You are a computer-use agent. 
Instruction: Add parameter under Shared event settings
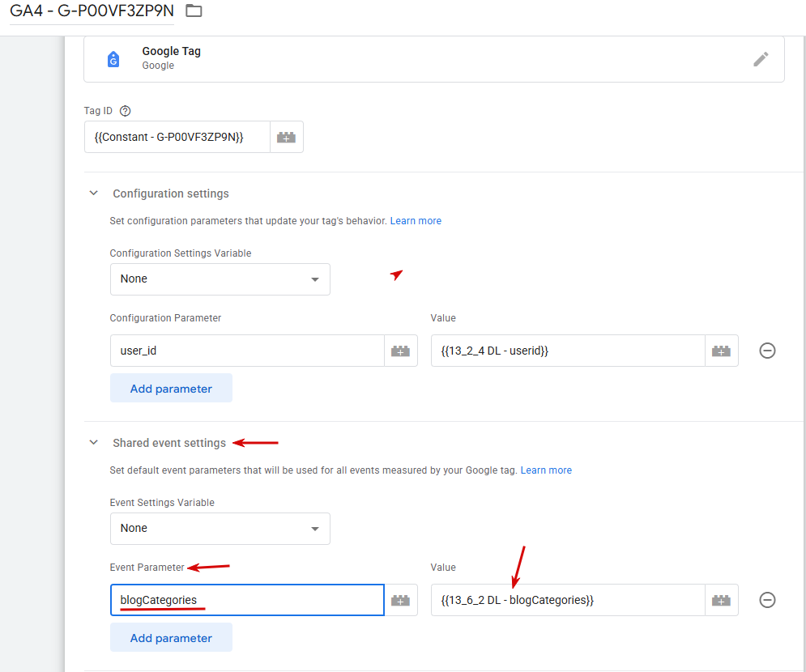tap(171, 637)
